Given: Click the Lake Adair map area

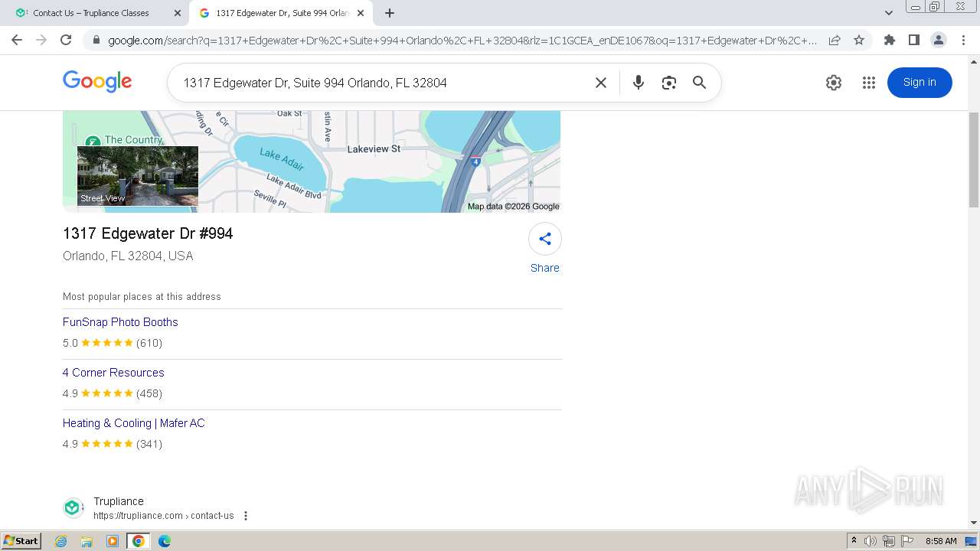Looking at the screenshot, I should [281, 158].
